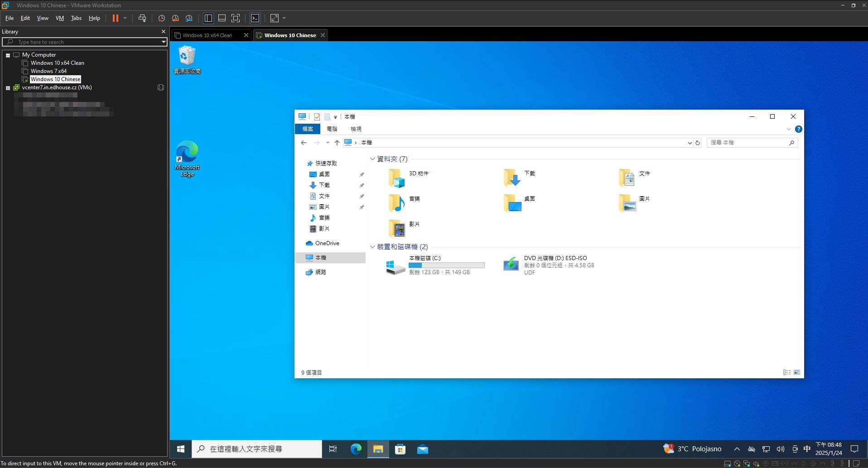This screenshot has width=868, height=468.
Task: Select Windows 7 x64 in the library
Action: [x=48, y=71]
